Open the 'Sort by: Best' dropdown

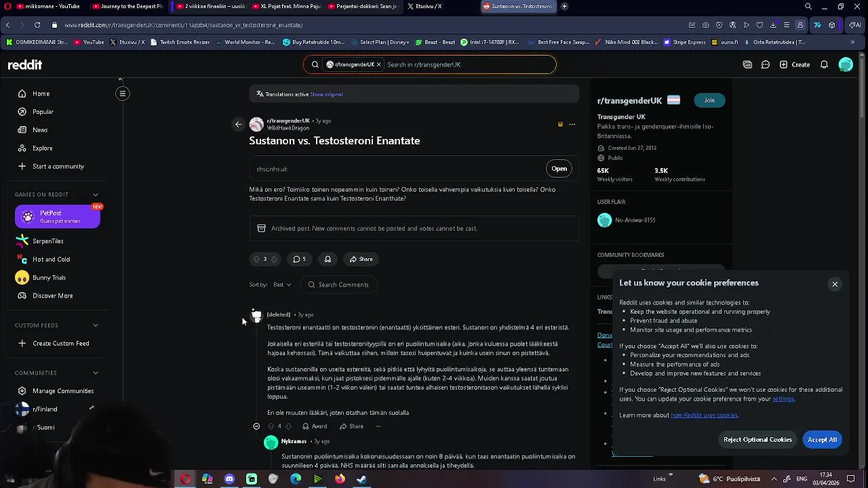click(282, 285)
